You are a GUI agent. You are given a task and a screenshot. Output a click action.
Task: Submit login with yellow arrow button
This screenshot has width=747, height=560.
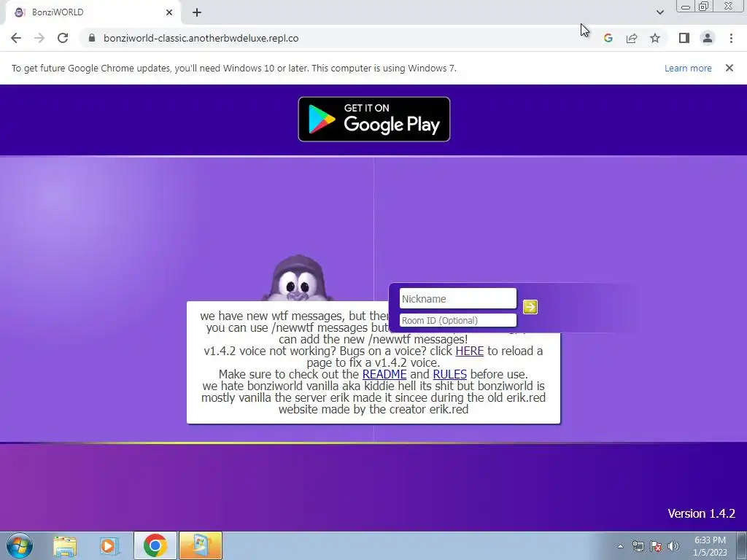[x=530, y=307]
